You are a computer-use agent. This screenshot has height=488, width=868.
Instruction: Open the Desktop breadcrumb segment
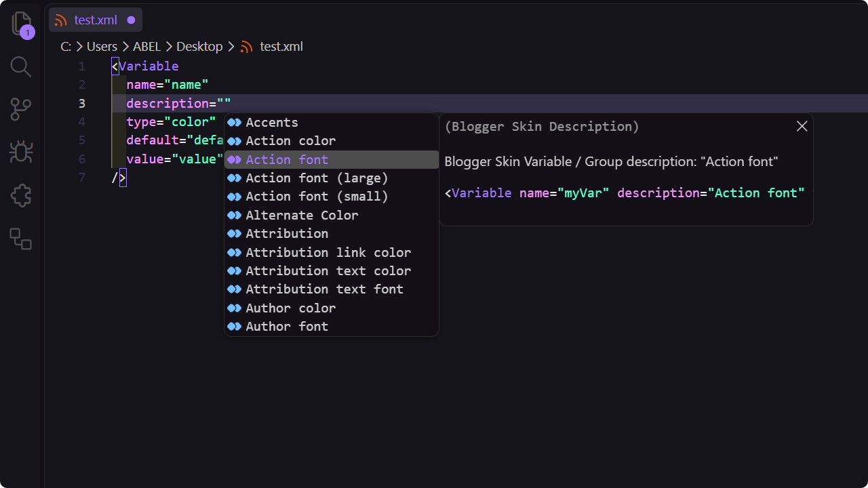tap(199, 47)
